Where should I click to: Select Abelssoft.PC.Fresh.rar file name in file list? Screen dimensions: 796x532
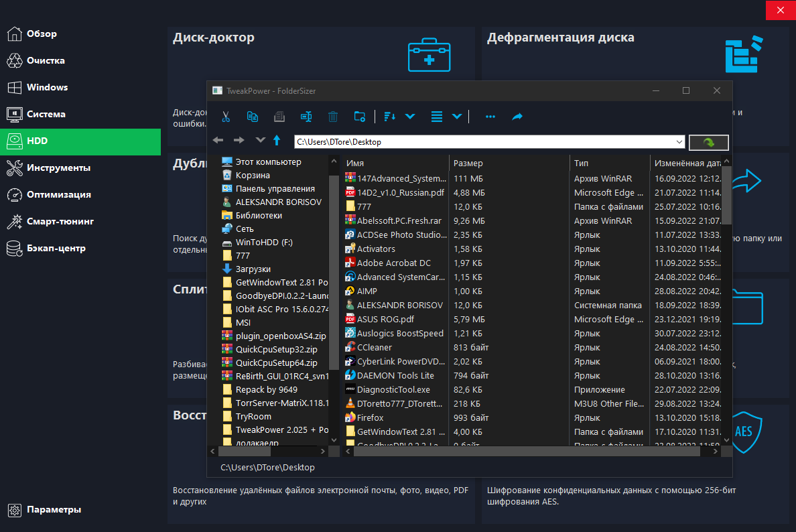tap(399, 221)
